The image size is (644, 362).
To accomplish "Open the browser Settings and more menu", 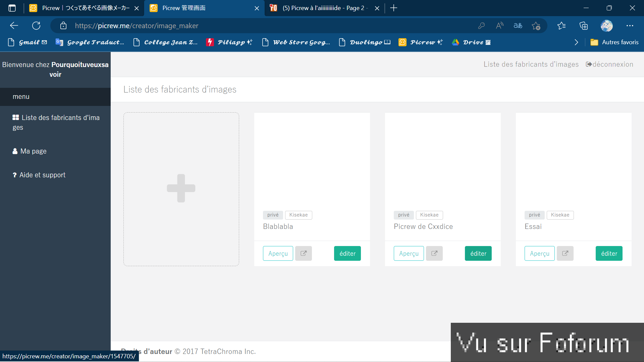I will (x=630, y=26).
